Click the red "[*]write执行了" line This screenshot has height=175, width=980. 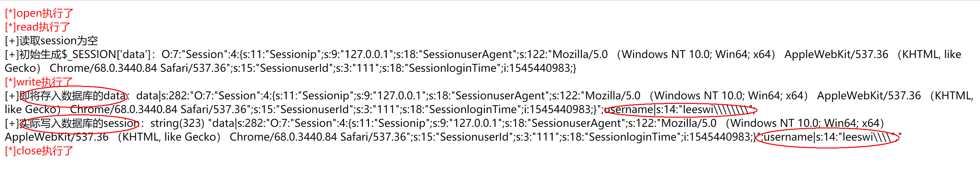38,82
